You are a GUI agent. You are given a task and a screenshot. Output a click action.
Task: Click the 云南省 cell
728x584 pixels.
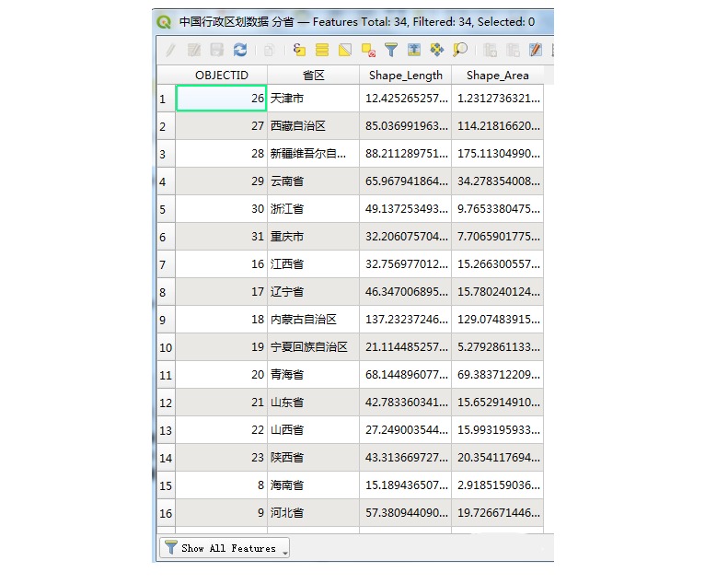pos(314,181)
